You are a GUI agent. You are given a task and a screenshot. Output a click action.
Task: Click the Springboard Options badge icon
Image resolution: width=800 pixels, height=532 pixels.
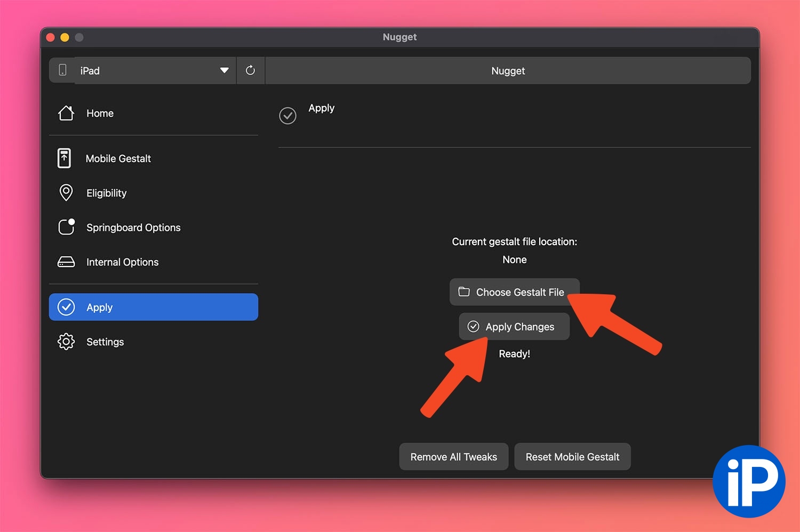pyautogui.click(x=66, y=227)
